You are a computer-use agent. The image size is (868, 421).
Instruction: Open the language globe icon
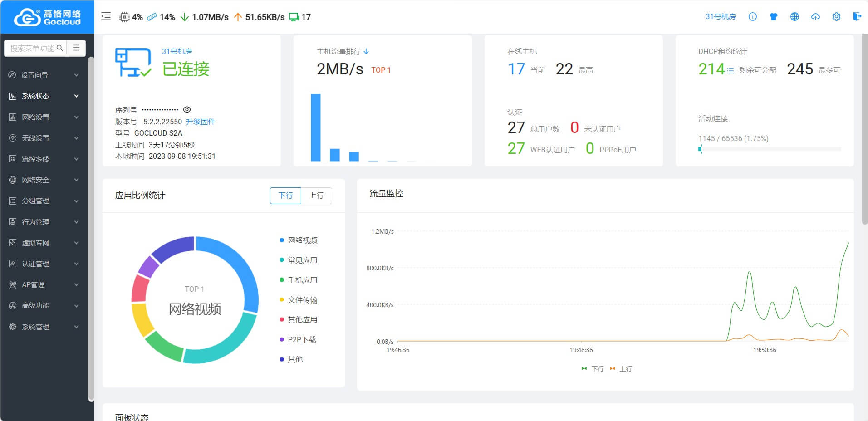(x=794, y=17)
